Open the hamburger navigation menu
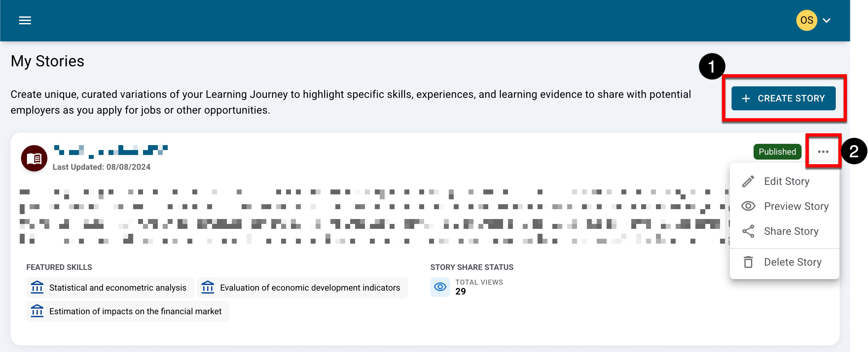Viewport: 868px width, 352px height. point(25,21)
